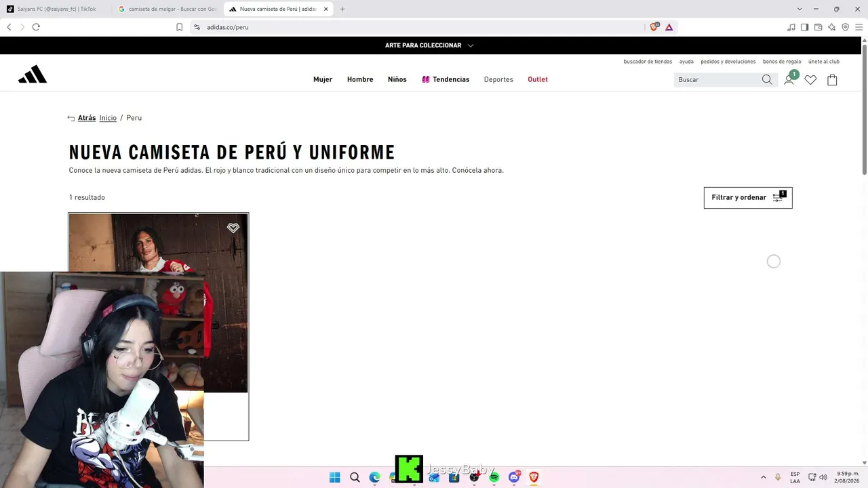Click the Buscar search field
The image size is (868, 488).
717,79
